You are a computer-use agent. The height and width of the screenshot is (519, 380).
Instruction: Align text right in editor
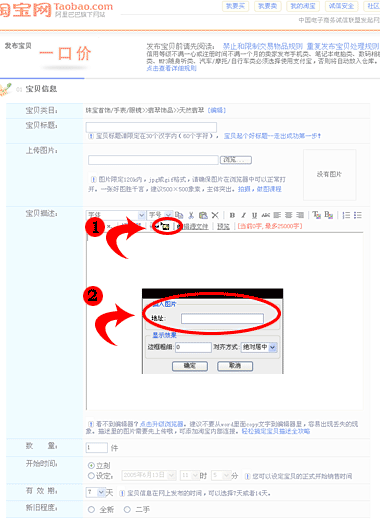pos(300,215)
